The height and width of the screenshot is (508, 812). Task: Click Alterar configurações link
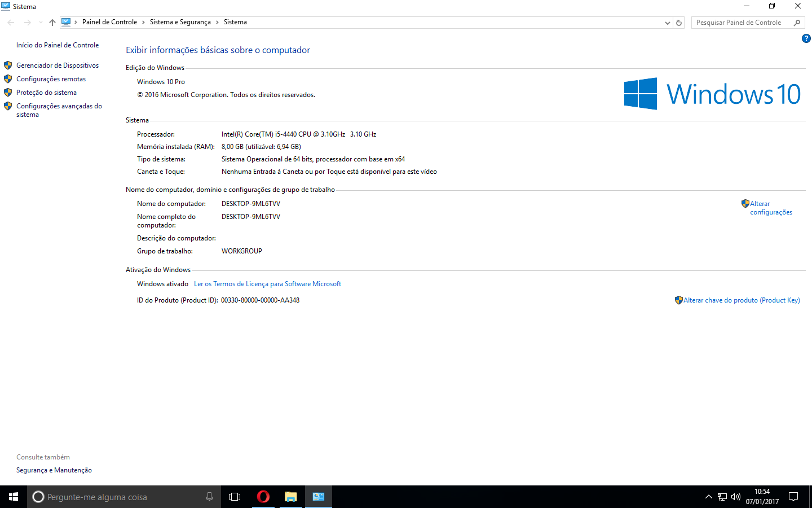point(771,208)
